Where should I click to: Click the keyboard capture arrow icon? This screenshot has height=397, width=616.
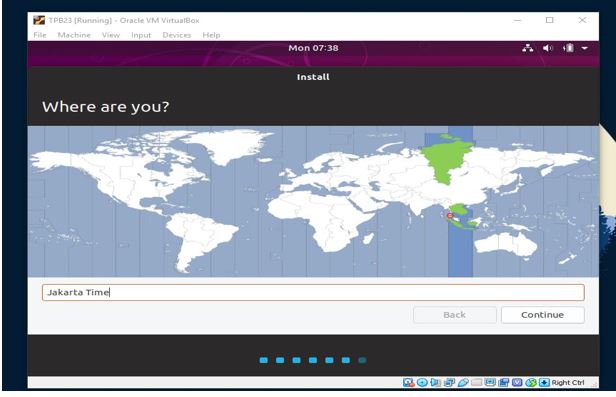point(544,382)
